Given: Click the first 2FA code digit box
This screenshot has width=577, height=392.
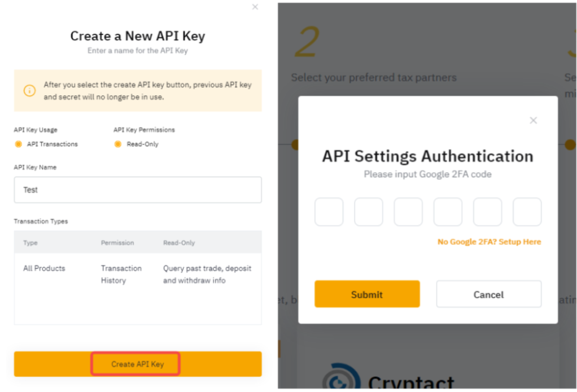Looking at the screenshot, I should (x=329, y=212).
